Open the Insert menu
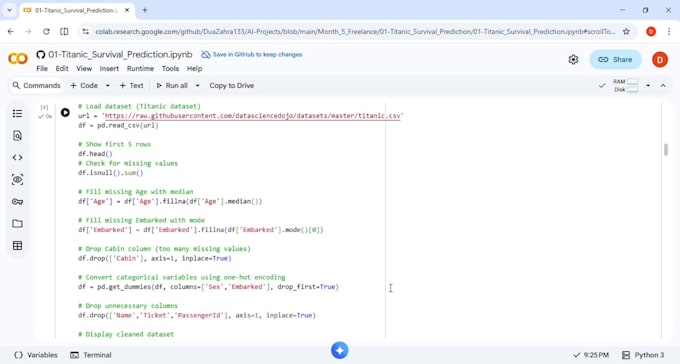Viewport: 680px width, 364px height. pos(109,69)
